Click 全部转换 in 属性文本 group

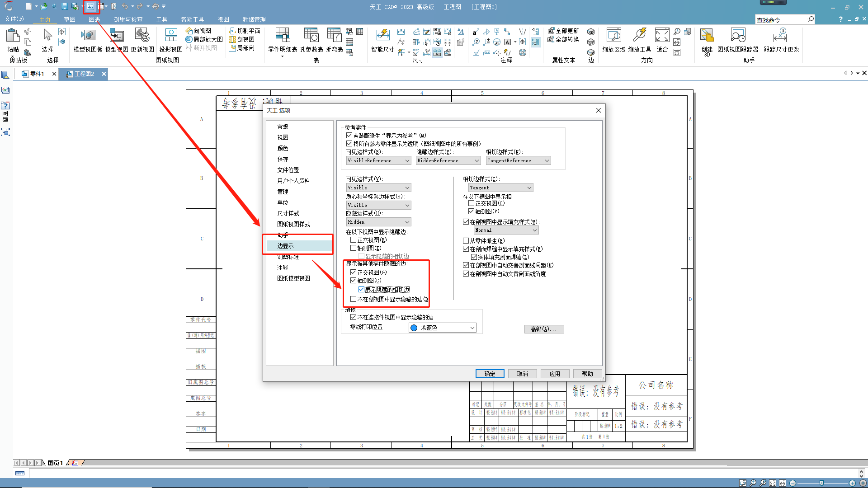pos(563,39)
